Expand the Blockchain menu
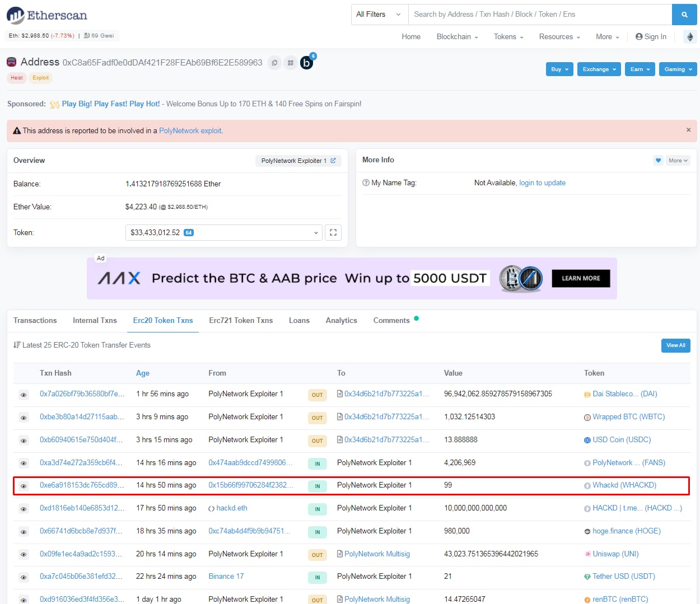This screenshot has width=700, height=604. pyautogui.click(x=457, y=36)
